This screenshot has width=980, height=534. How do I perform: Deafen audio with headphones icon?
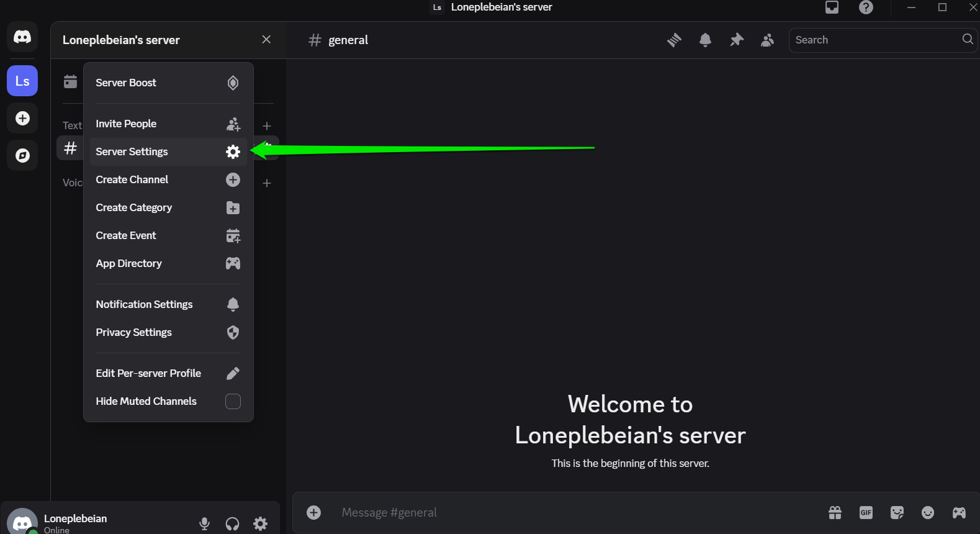[x=232, y=523]
